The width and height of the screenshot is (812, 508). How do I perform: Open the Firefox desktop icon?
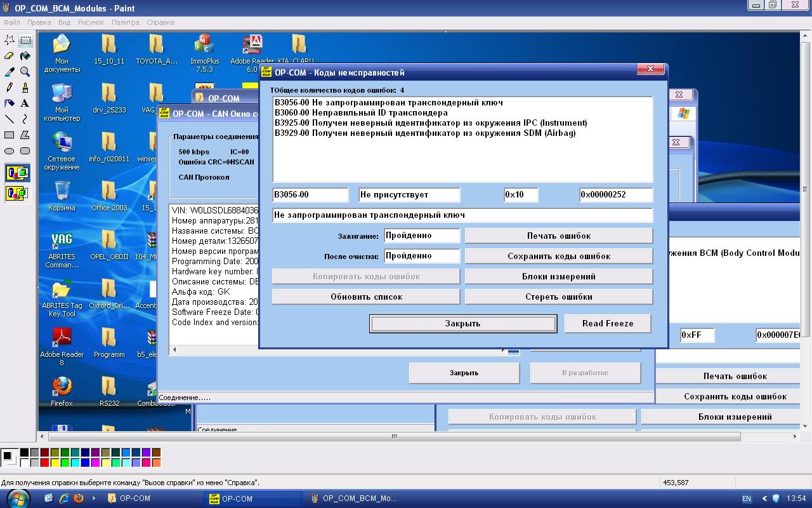62,392
